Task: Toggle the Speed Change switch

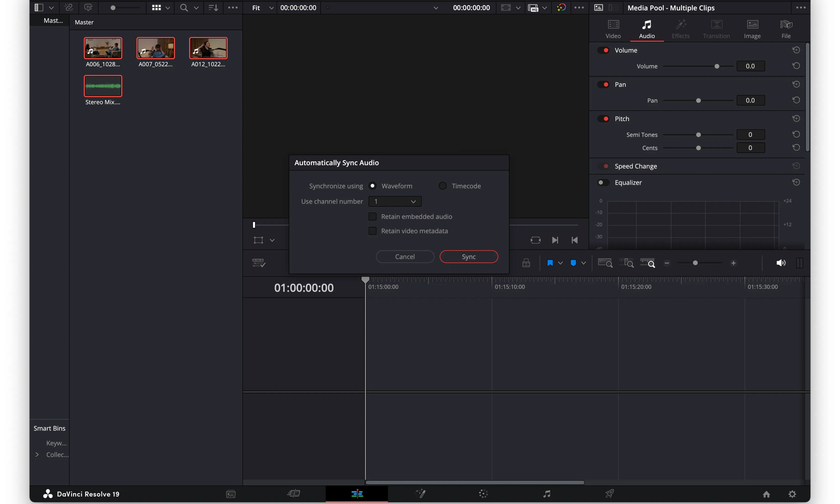Action: (603, 166)
